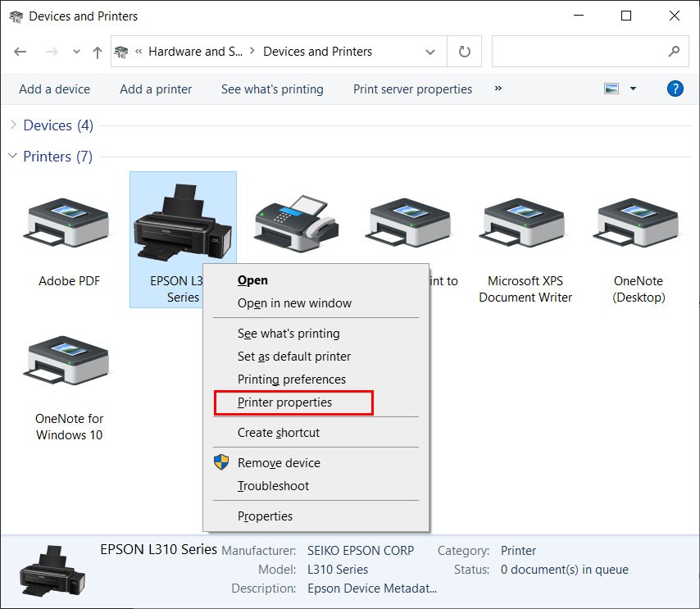Screen dimensions: 700x609
Task: Click the 0 document(s) in queue status
Action: [564, 570]
